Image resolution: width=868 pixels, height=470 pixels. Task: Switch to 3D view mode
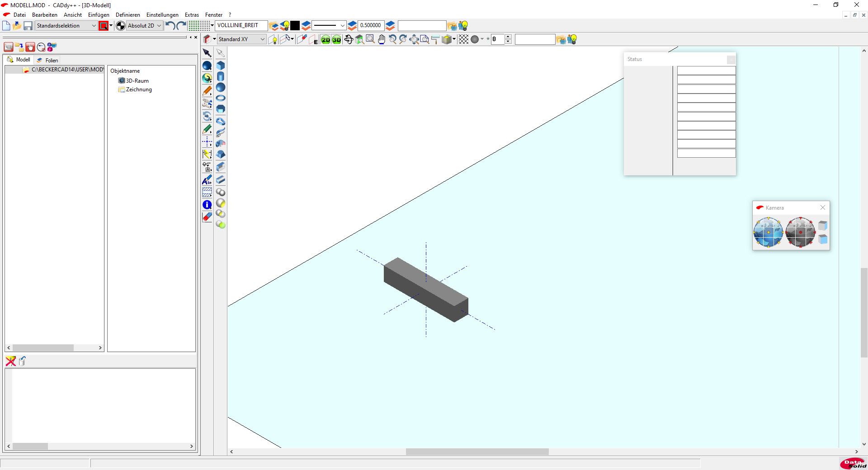[x=336, y=39]
